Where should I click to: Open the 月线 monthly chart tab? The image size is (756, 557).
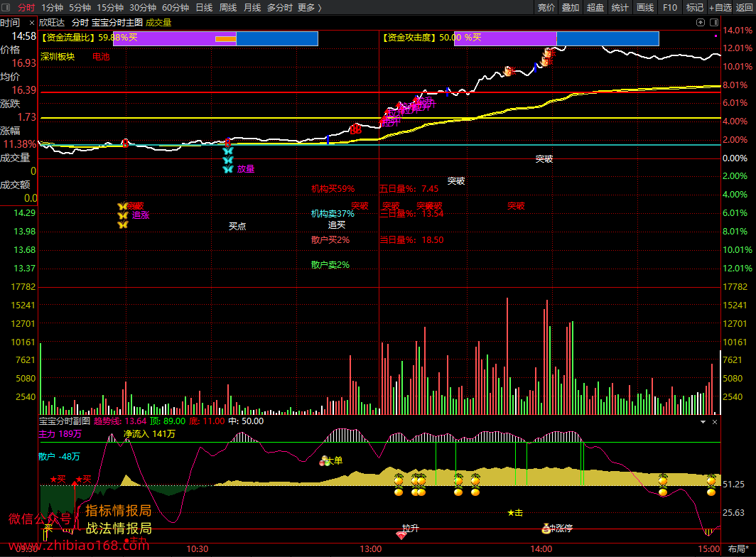click(x=252, y=7)
